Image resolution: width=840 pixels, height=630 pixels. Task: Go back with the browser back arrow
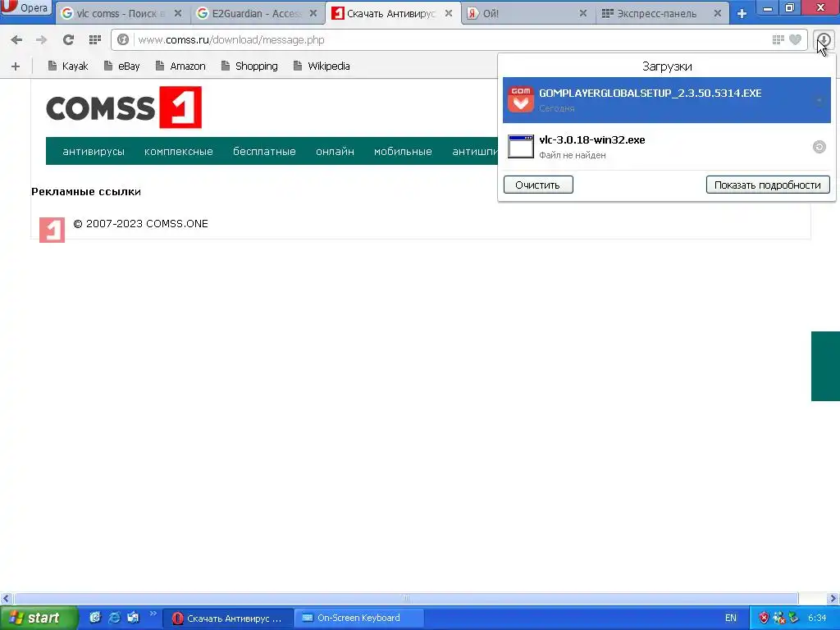16,39
